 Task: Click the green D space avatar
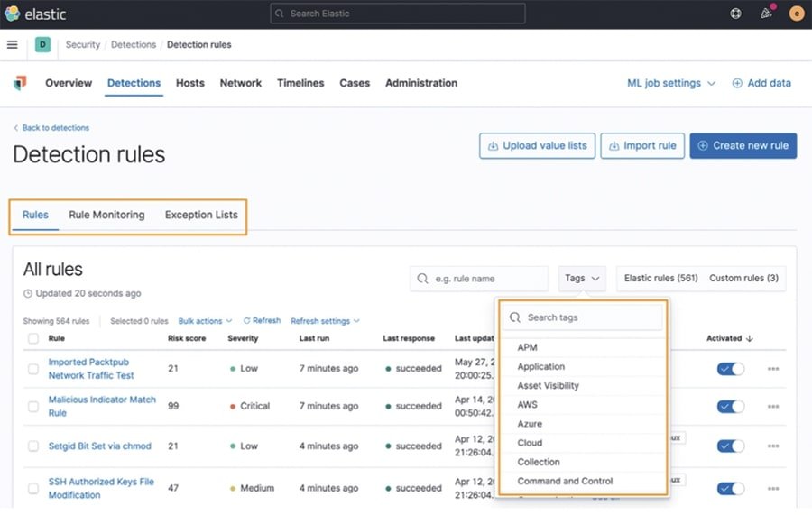pyautogui.click(x=42, y=44)
